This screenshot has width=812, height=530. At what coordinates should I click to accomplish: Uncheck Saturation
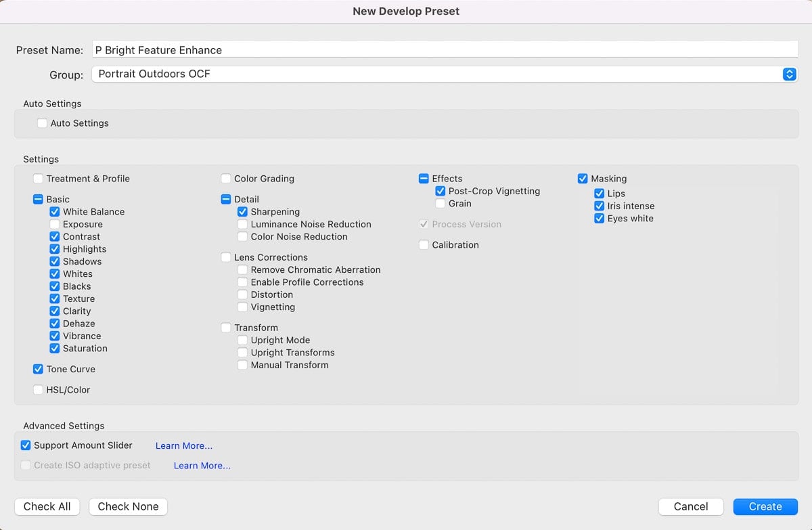tap(55, 349)
